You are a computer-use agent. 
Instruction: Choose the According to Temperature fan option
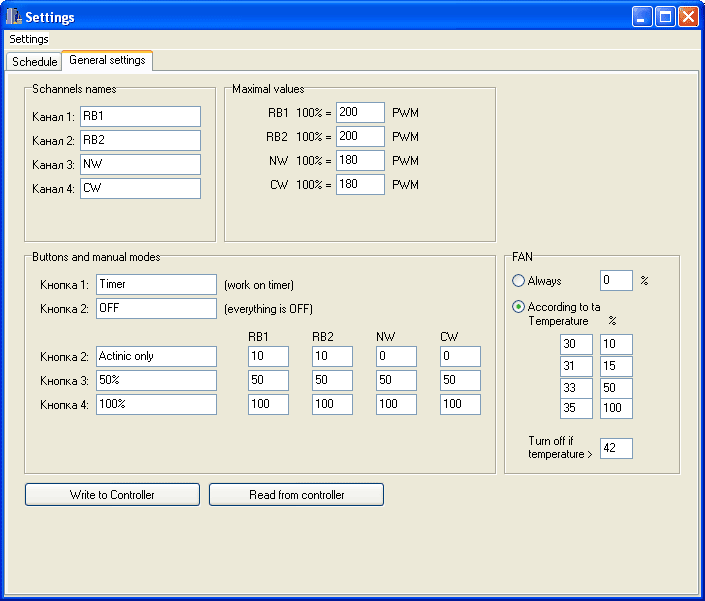[519, 307]
